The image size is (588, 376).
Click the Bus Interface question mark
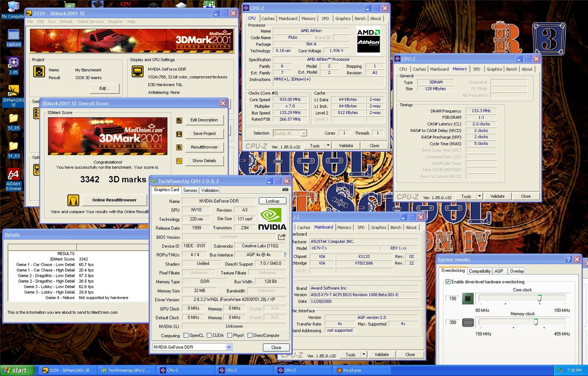point(285,254)
